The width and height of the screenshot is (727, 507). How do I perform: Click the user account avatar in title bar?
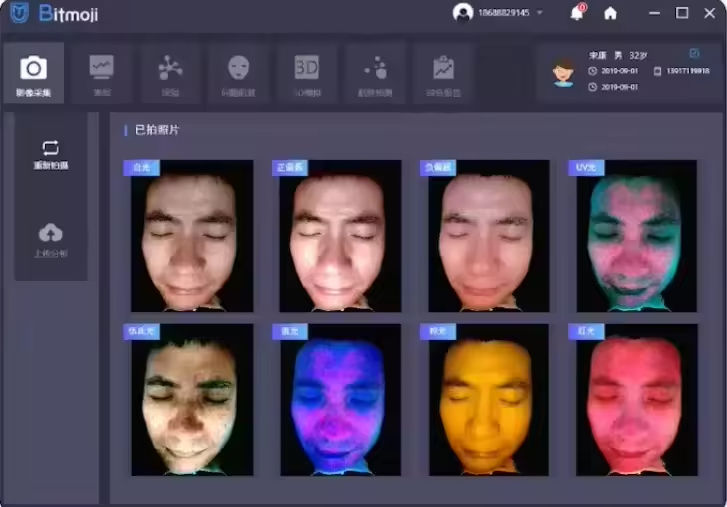[x=462, y=13]
